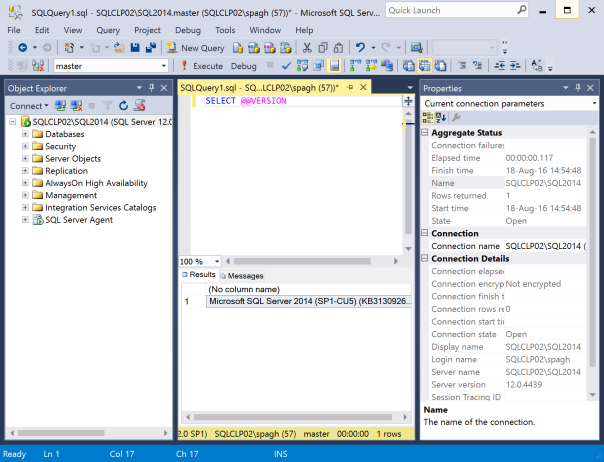The height and width of the screenshot is (462, 604).
Task: Click the Alphabetical sort icon in Properties
Action: [x=442, y=119]
